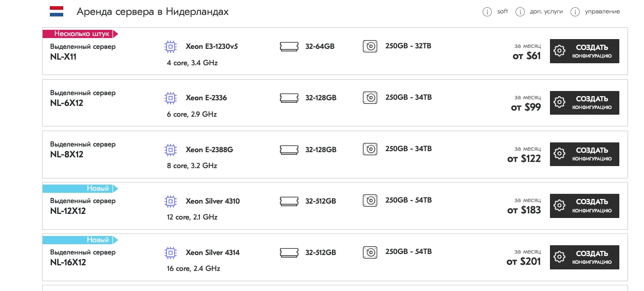Click the info icon next to управление
The height and width of the screenshot is (291, 644).
[x=575, y=12]
